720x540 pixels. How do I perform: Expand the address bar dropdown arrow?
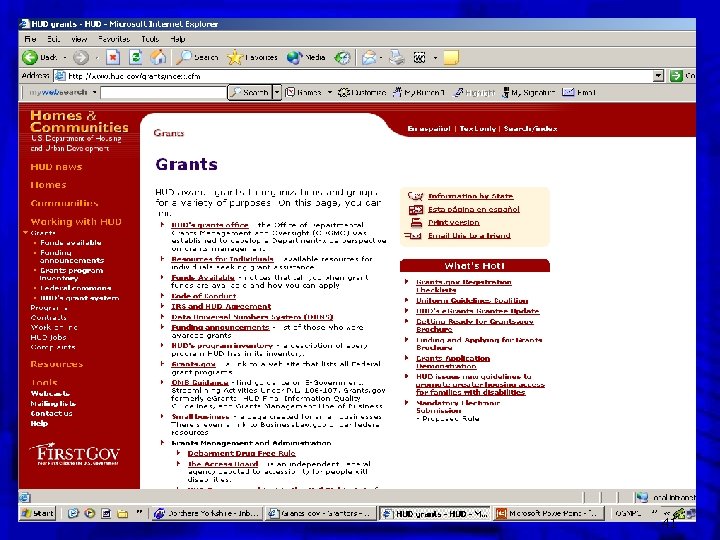(x=658, y=76)
